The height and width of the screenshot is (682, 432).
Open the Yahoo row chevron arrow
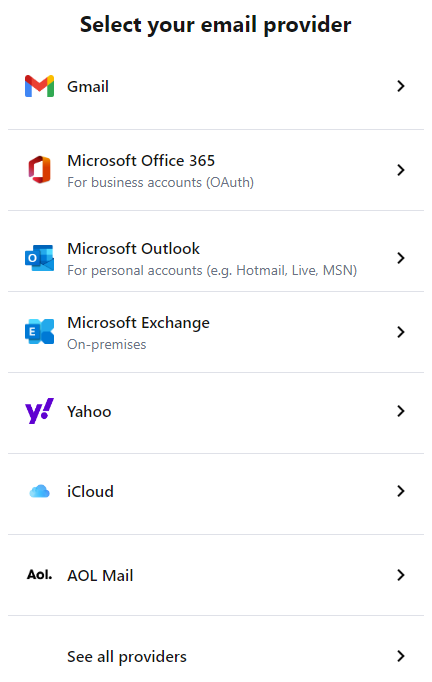pos(401,411)
